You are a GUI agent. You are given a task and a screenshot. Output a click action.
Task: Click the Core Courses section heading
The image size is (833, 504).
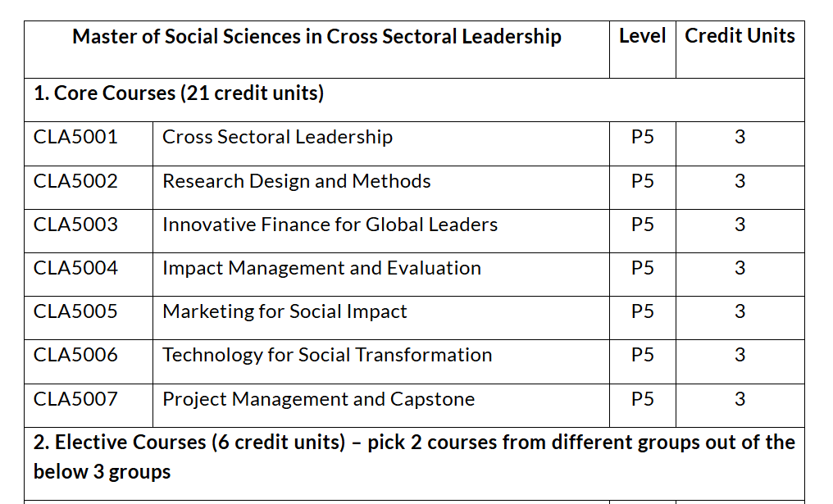pyautogui.click(x=179, y=93)
